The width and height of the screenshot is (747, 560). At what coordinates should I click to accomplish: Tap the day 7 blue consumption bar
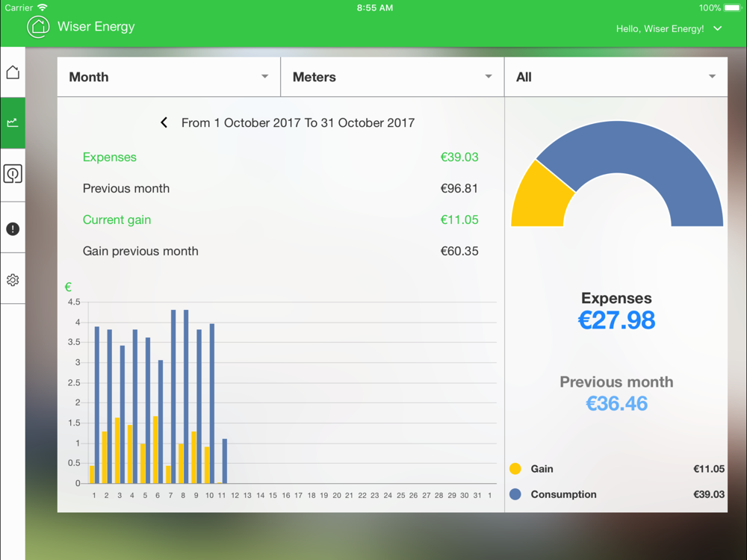(173, 396)
